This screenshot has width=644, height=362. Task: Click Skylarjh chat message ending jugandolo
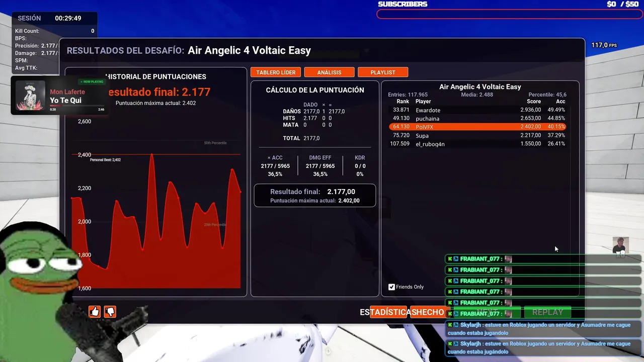[x=543, y=329]
